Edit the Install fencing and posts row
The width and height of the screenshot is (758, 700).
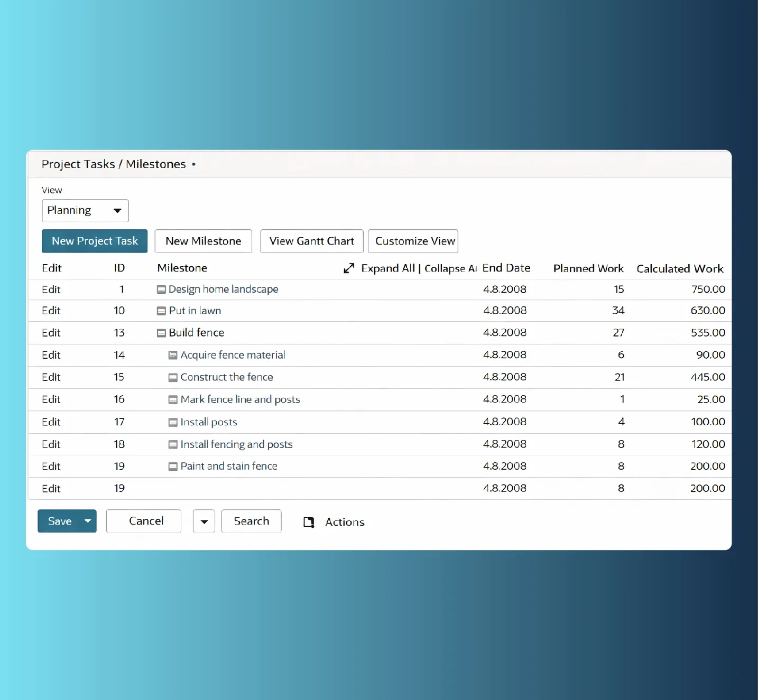point(51,444)
